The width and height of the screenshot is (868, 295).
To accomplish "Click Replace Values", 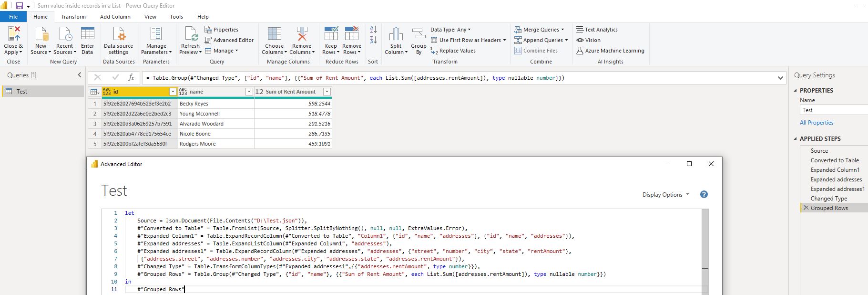I will pyautogui.click(x=453, y=51).
